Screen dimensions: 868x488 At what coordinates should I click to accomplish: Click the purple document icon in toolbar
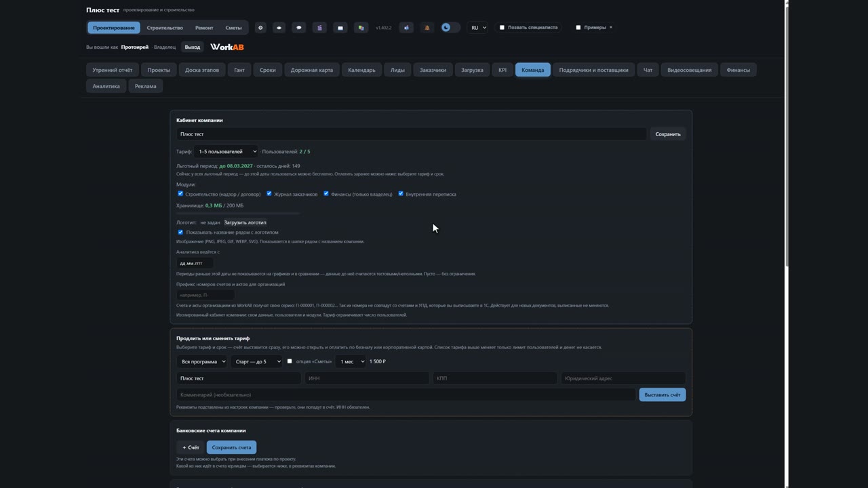click(x=319, y=28)
